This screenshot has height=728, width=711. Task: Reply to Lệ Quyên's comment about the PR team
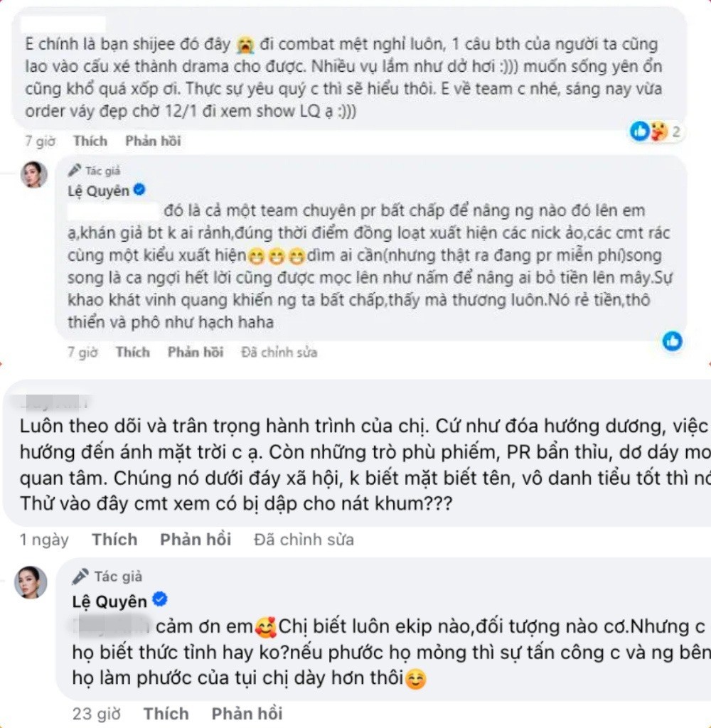coord(195,352)
